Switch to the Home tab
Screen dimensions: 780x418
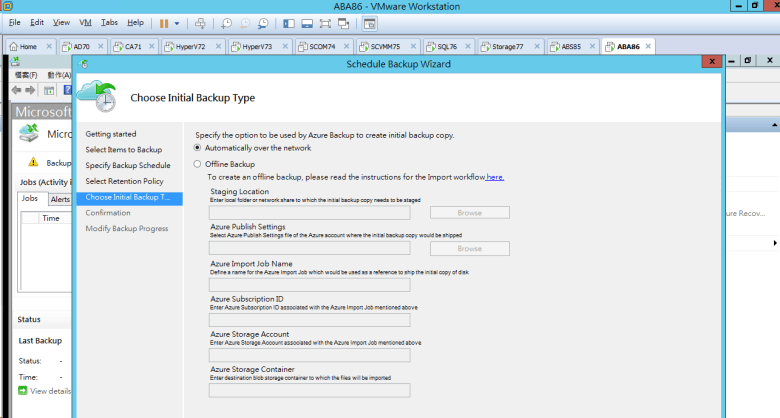click(x=24, y=46)
